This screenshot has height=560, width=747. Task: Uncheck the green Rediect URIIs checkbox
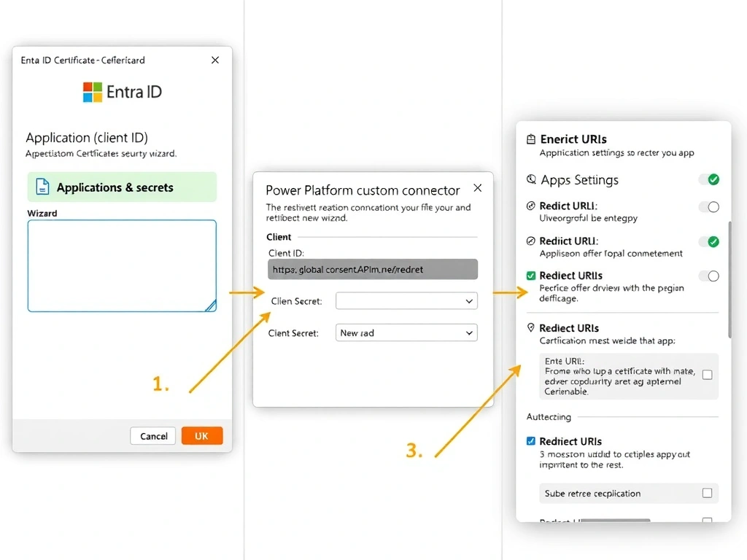tap(531, 276)
